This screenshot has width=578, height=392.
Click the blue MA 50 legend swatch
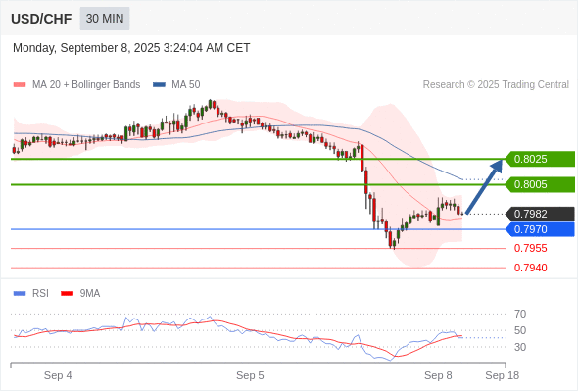coord(160,85)
